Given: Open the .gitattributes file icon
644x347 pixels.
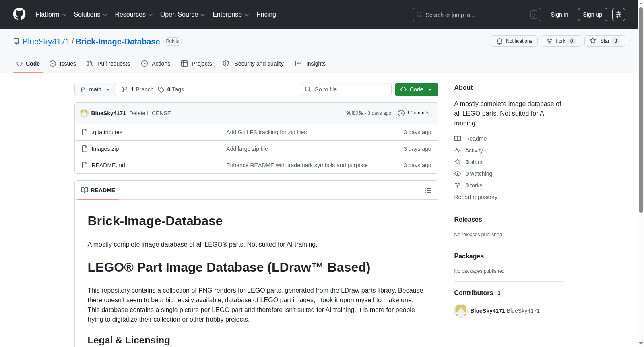Looking at the screenshot, I should click(85, 132).
